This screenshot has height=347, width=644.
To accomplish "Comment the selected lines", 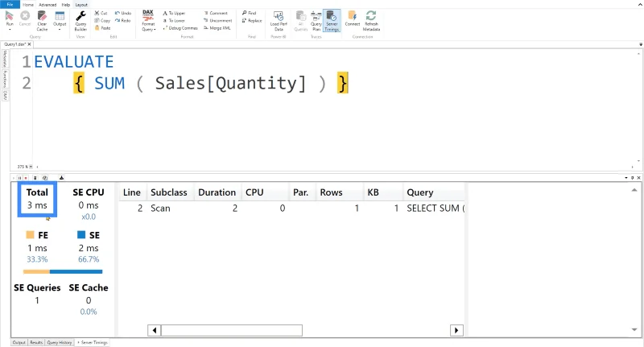I will coord(216,13).
